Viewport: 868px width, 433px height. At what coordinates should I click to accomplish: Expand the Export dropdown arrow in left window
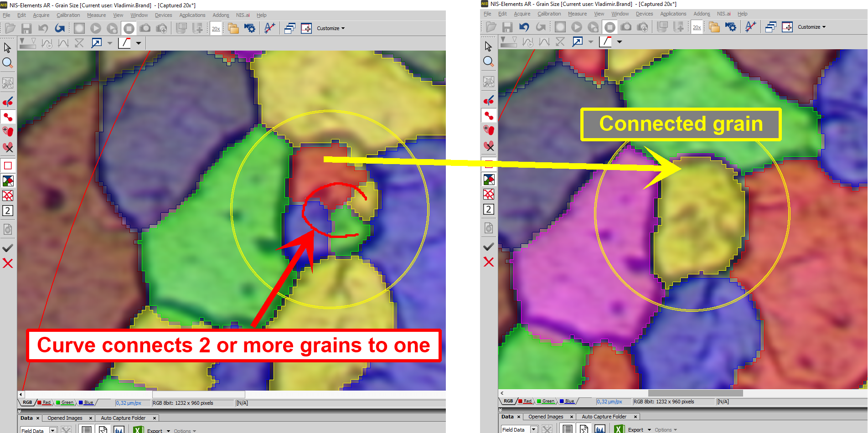(168, 431)
